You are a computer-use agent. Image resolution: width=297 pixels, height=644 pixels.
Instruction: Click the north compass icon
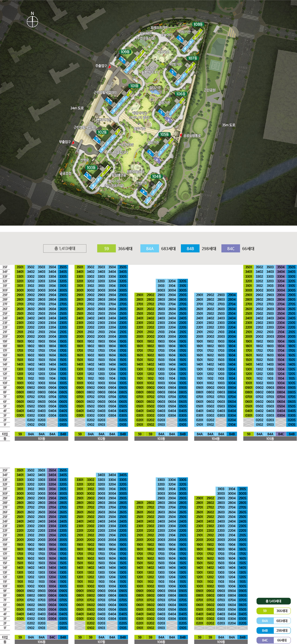click(32, 22)
